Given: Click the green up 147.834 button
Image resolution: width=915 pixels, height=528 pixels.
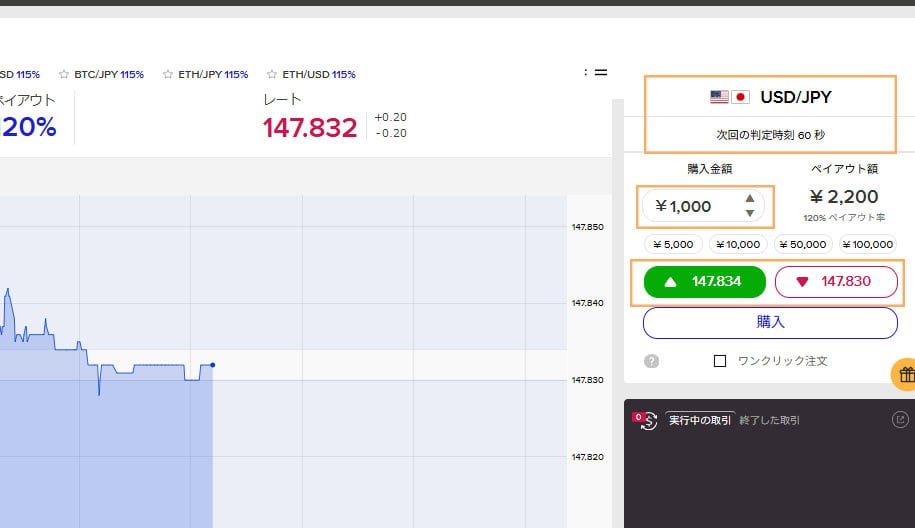Looking at the screenshot, I should tap(704, 282).
